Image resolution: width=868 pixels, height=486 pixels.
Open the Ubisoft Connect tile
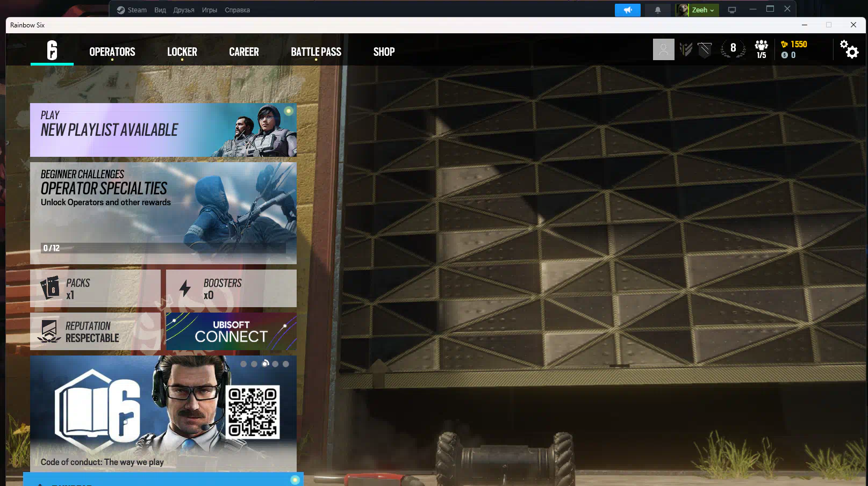(x=231, y=331)
